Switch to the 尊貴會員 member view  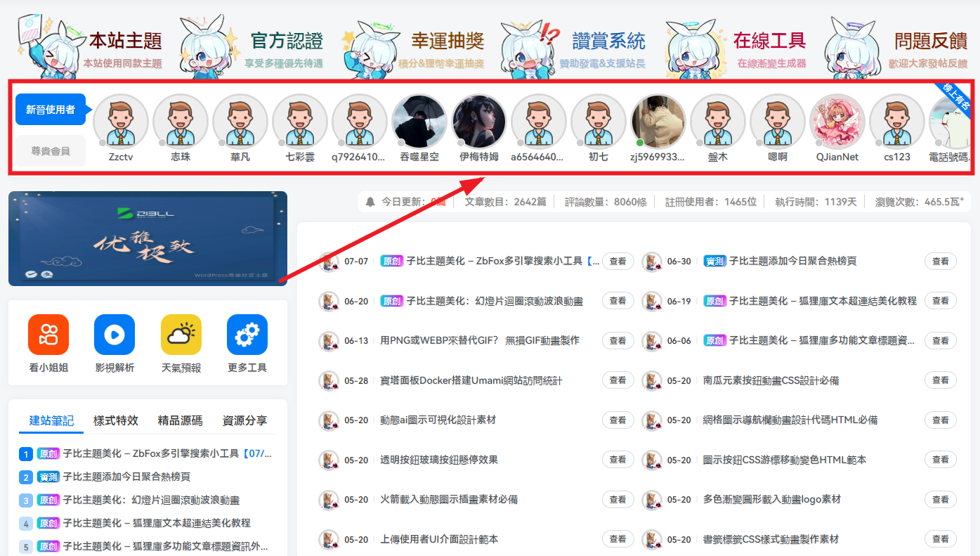tap(51, 151)
